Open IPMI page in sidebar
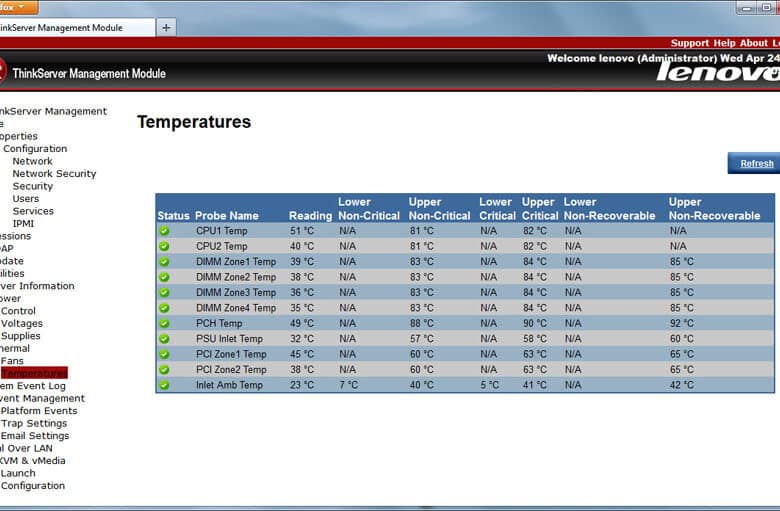 [23, 223]
